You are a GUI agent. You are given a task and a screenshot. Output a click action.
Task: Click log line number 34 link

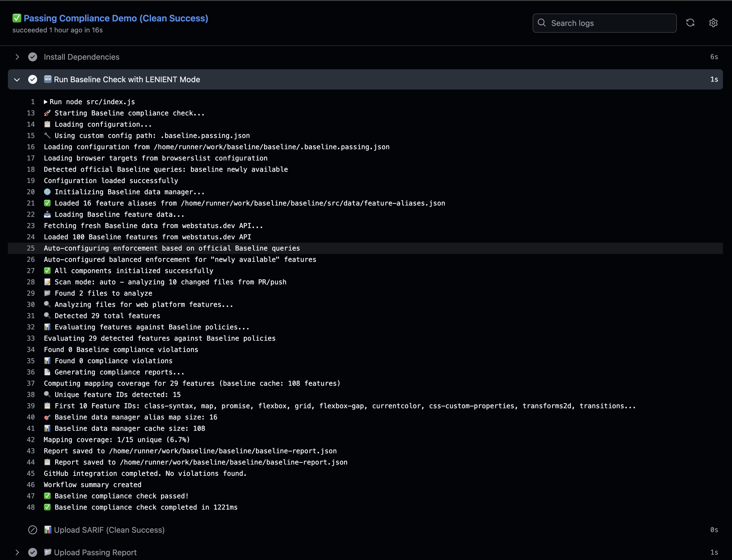[x=31, y=349]
